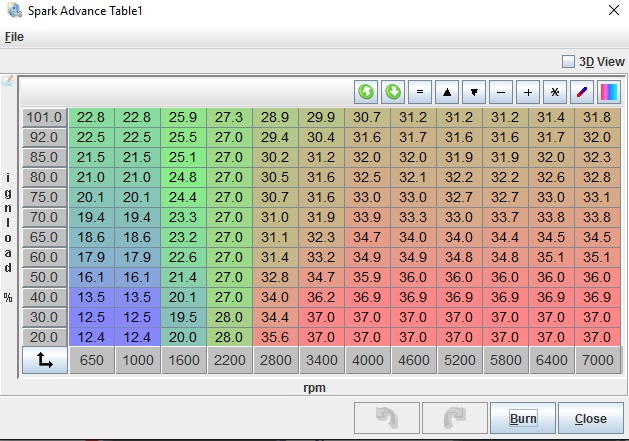Select the 40.0 load row header
Viewport: 629px width, 441px height.
point(45,297)
